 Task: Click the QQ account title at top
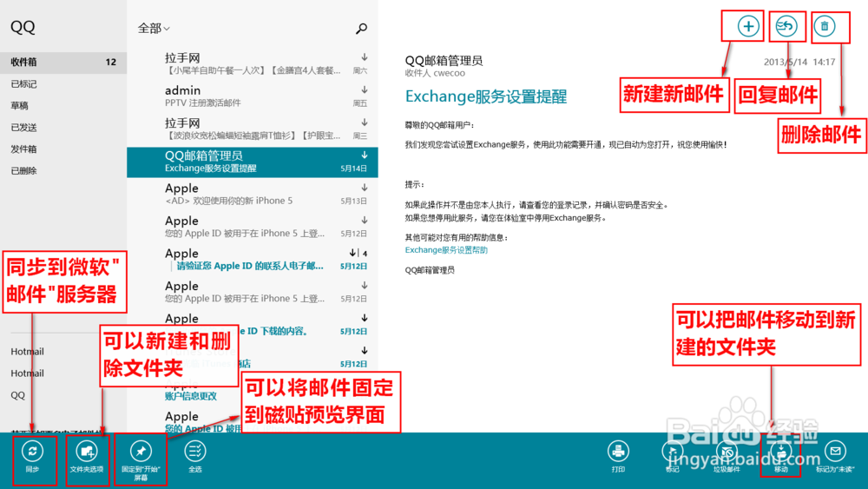click(23, 27)
